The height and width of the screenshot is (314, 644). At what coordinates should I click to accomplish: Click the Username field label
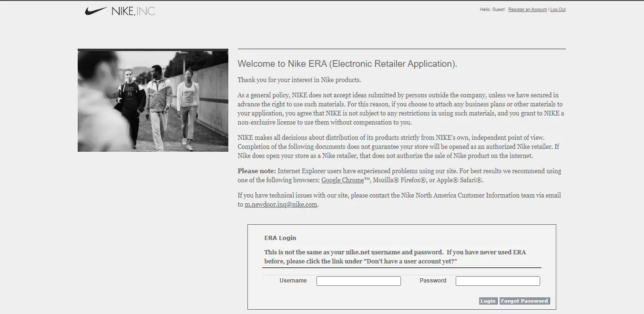(293, 281)
